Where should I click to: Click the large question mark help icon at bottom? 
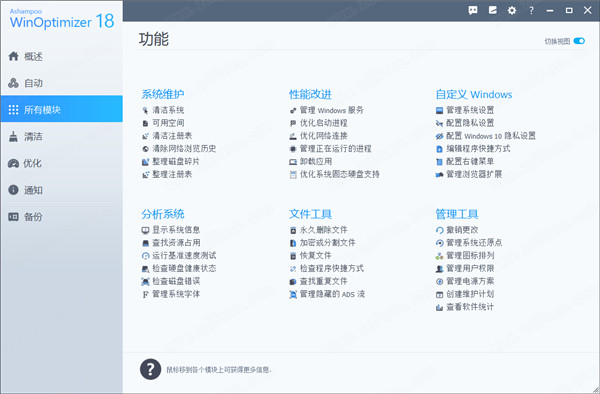(x=150, y=369)
